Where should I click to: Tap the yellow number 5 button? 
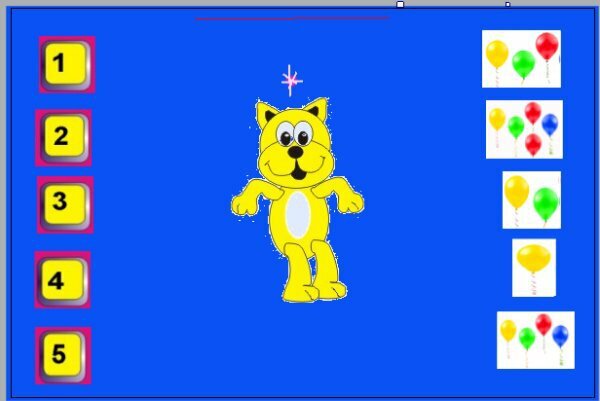click(x=63, y=355)
